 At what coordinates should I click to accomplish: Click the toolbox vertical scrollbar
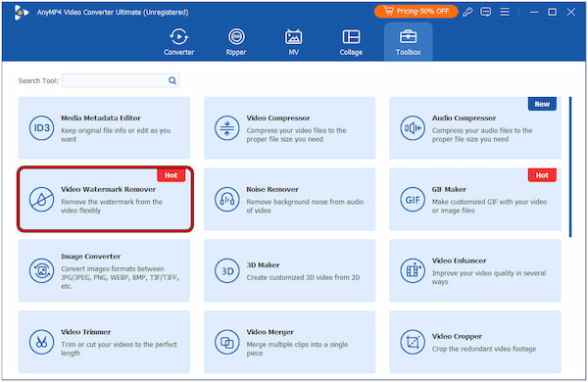click(x=570, y=167)
